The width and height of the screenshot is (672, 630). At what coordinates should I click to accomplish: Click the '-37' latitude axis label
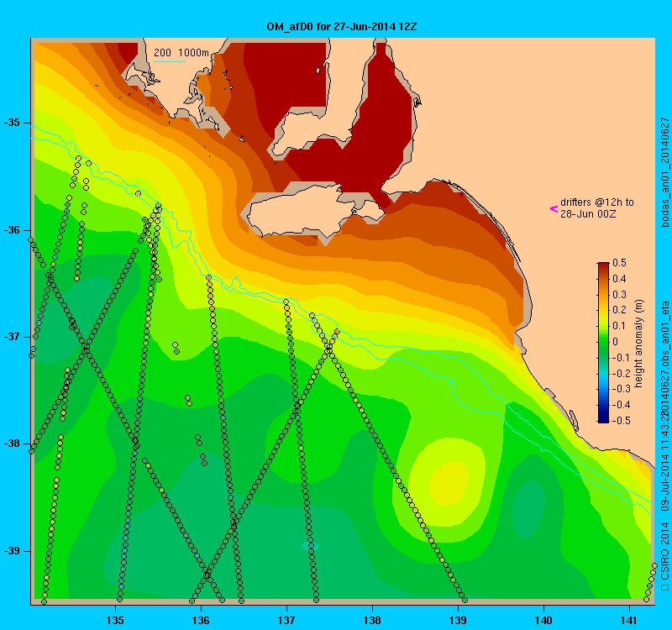[x=12, y=337]
